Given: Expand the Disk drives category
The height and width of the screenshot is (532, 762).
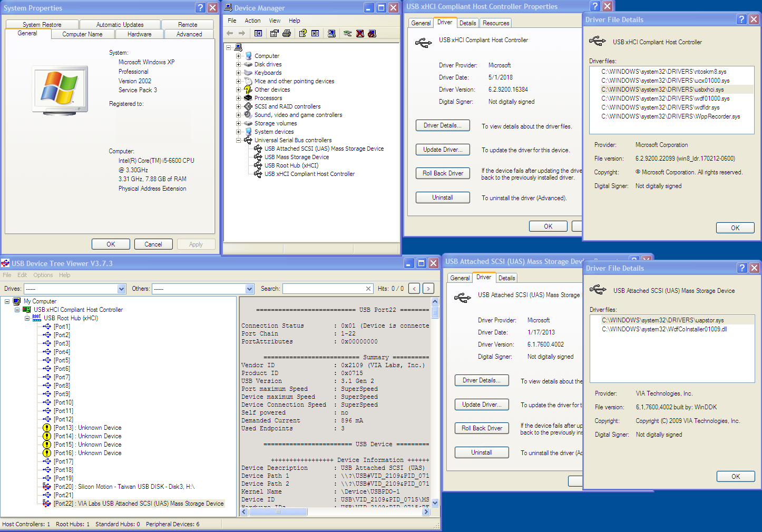Looking at the screenshot, I should pyautogui.click(x=238, y=64).
